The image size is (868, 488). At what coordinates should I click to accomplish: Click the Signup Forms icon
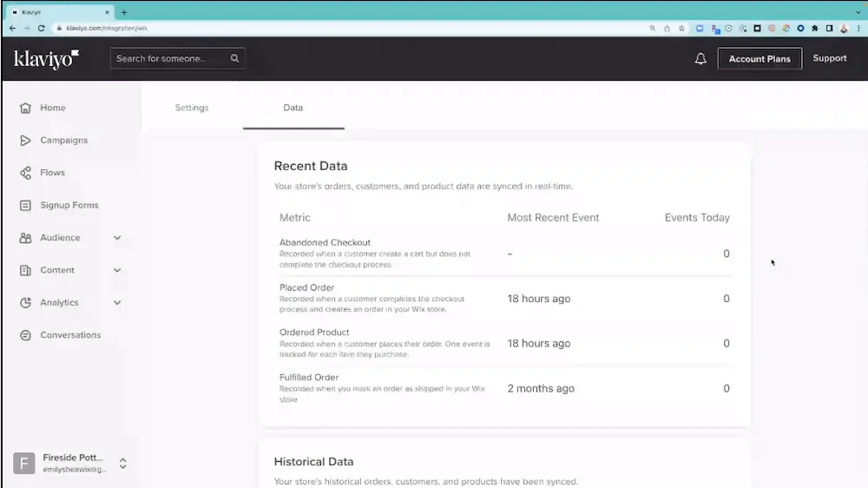click(x=25, y=206)
